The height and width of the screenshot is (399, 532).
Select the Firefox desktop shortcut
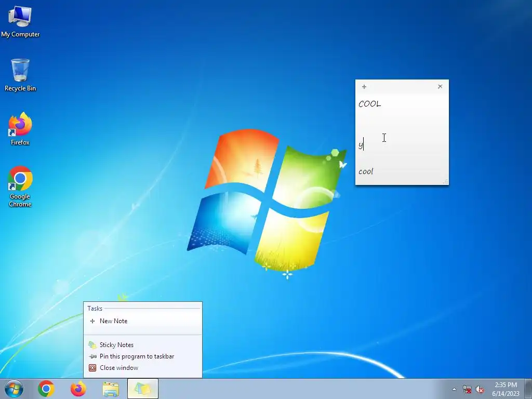click(x=20, y=129)
